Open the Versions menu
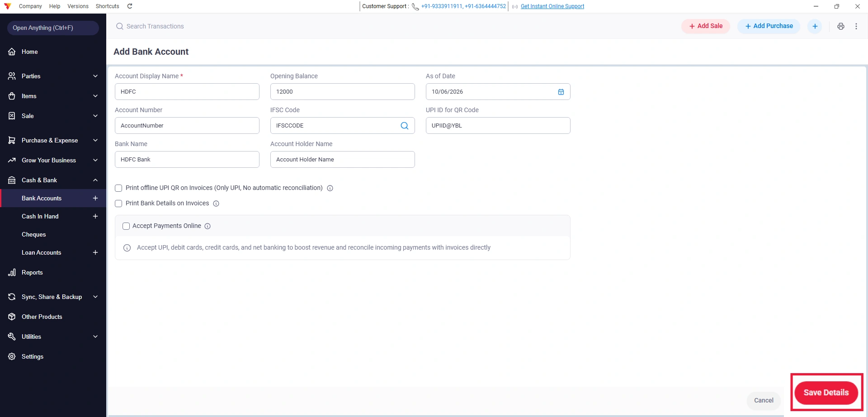 click(78, 6)
